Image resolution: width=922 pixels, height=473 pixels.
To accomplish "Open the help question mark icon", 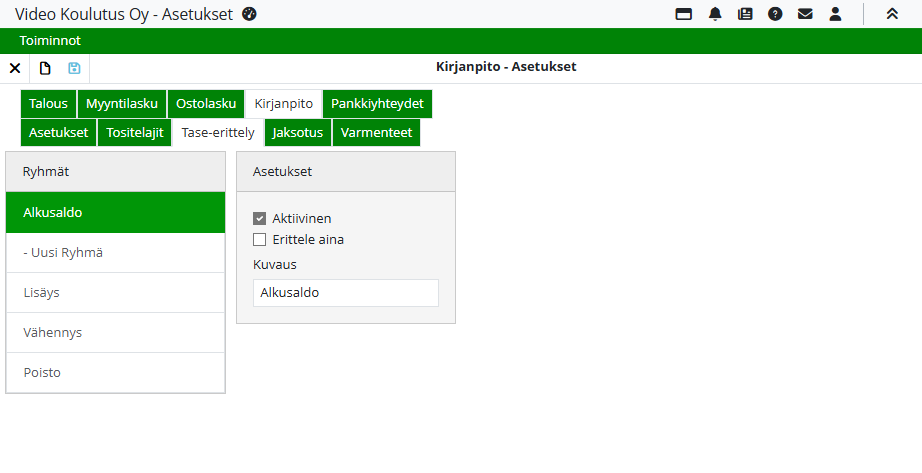I will [774, 14].
